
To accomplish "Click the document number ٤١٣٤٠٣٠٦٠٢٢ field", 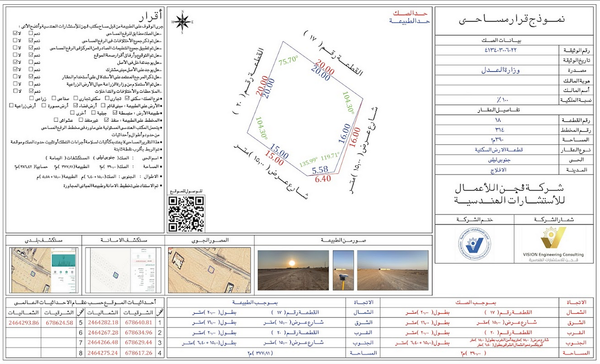I will [500, 50].
